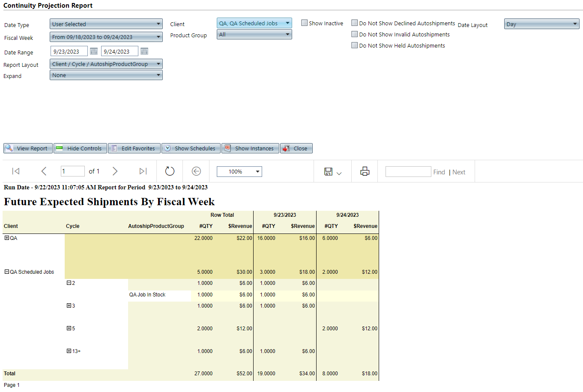Image resolution: width=583 pixels, height=392 pixels.
Task: Click the Total row label
Action: pyautogui.click(x=9, y=374)
